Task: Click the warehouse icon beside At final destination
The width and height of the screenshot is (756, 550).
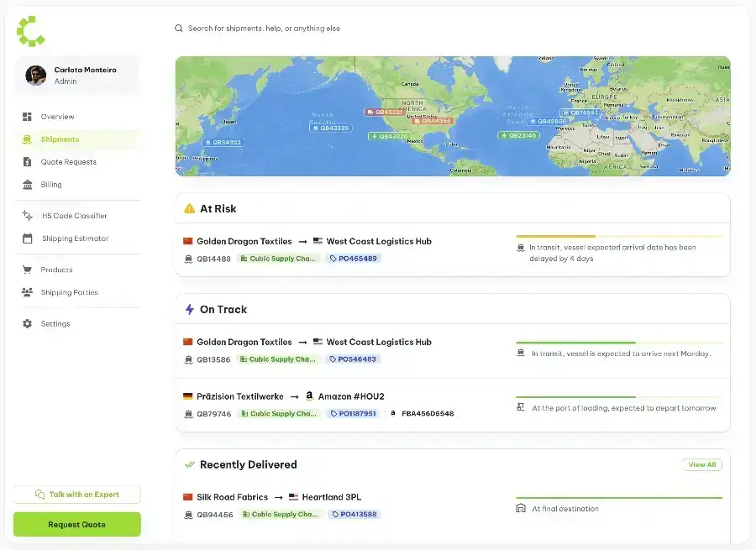Action: [521, 508]
